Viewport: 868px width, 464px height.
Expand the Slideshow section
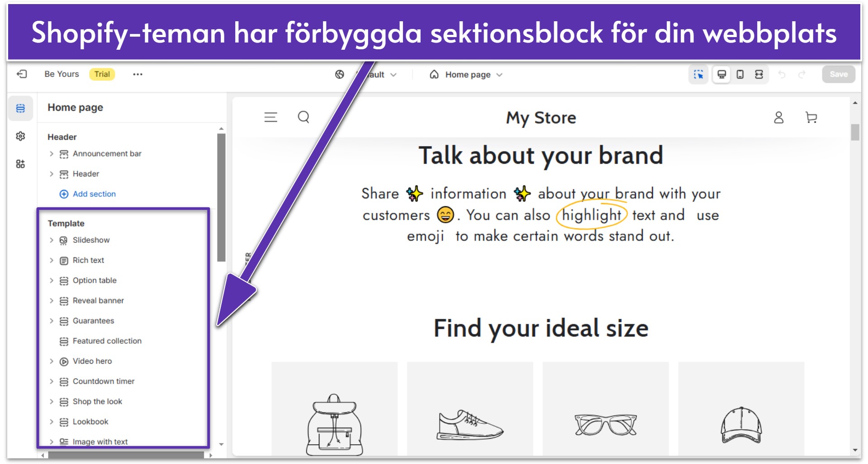[51, 240]
